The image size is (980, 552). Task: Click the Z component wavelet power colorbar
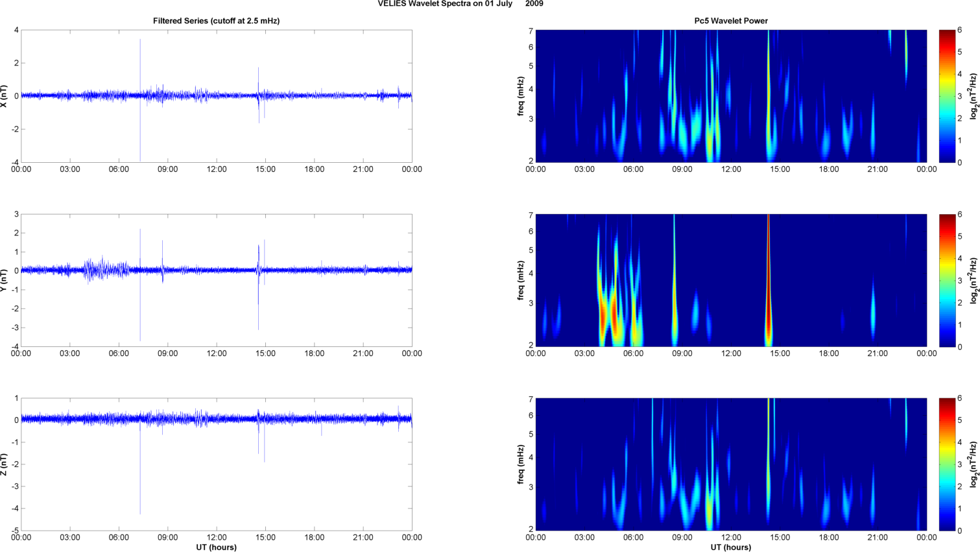(x=947, y=464)
